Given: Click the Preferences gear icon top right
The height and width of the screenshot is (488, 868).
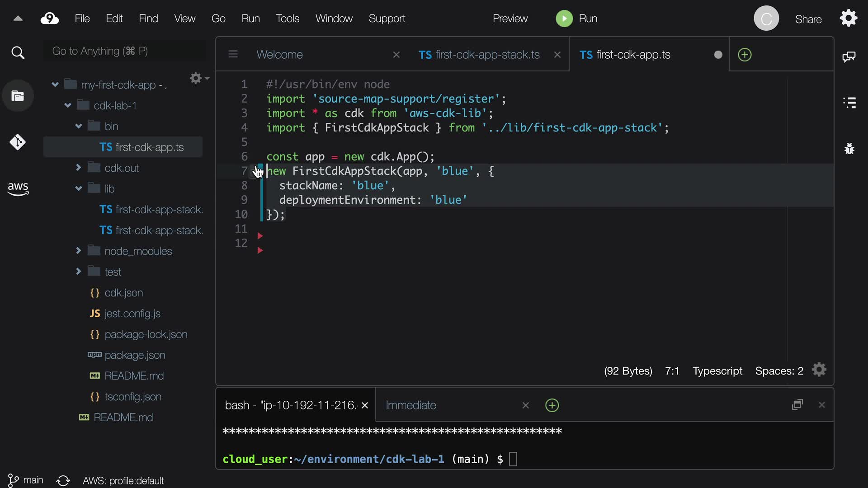Looking at the screenshot, I should 848,19.
